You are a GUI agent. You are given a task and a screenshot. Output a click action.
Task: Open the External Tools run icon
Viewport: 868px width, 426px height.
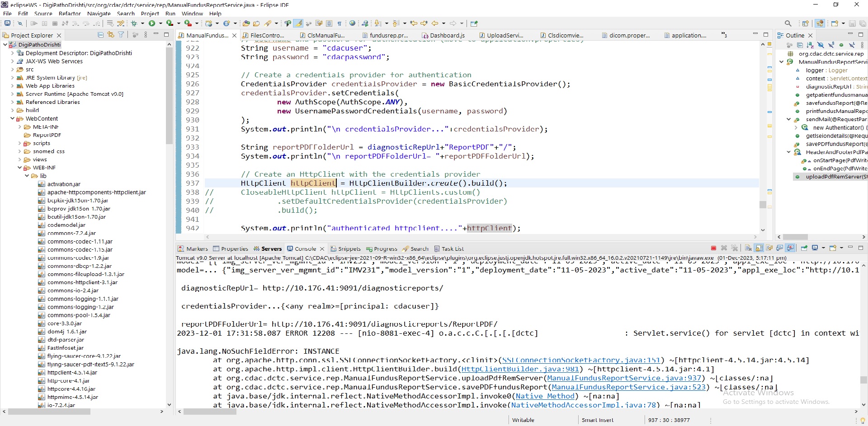click(x=188, y=23)
